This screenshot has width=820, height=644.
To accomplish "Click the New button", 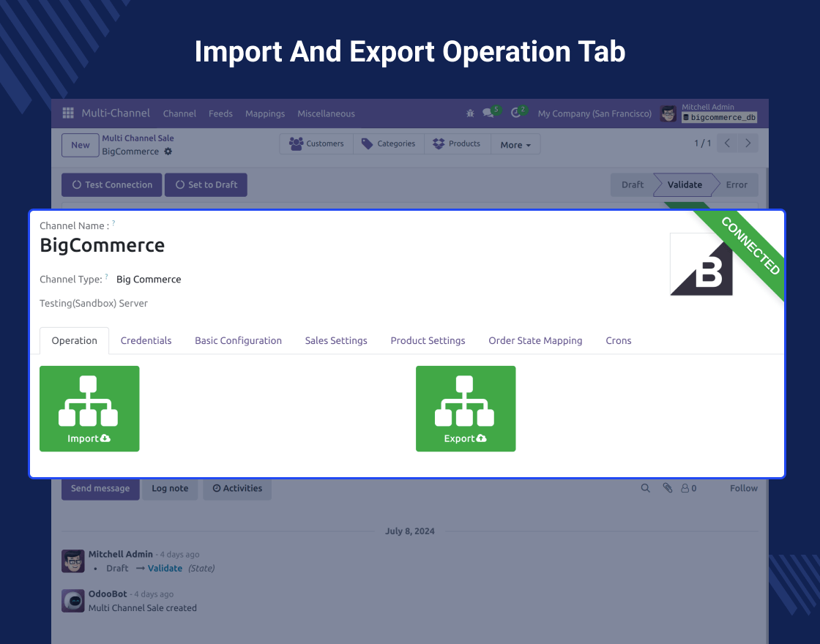I will click(x=81, y=146).
